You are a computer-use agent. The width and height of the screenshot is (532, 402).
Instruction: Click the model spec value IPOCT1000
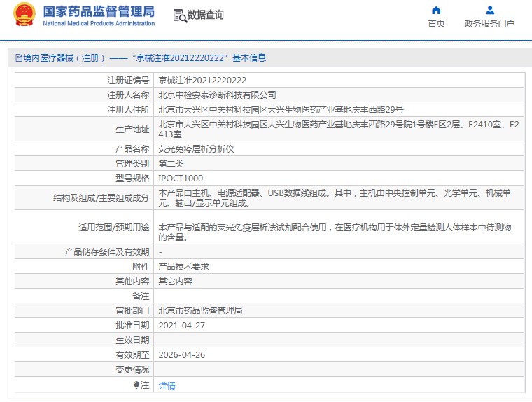[x=181, y=178]
